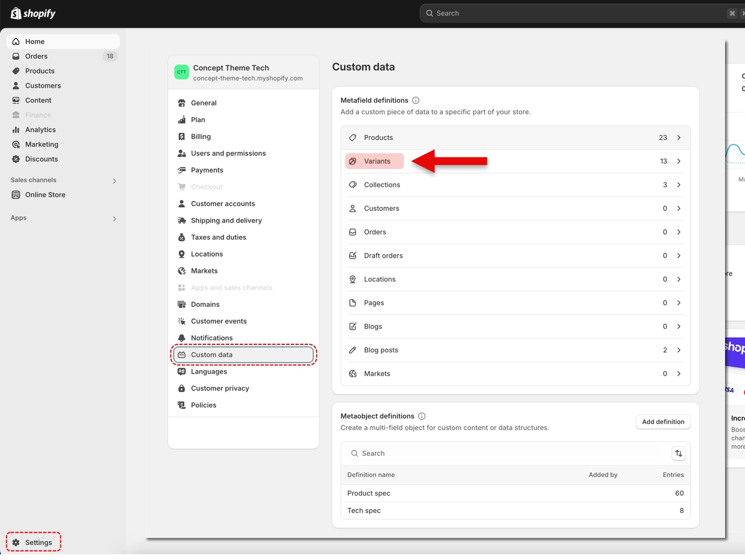
Task: Go to Users and permissions settings
Action: [243, 153]
